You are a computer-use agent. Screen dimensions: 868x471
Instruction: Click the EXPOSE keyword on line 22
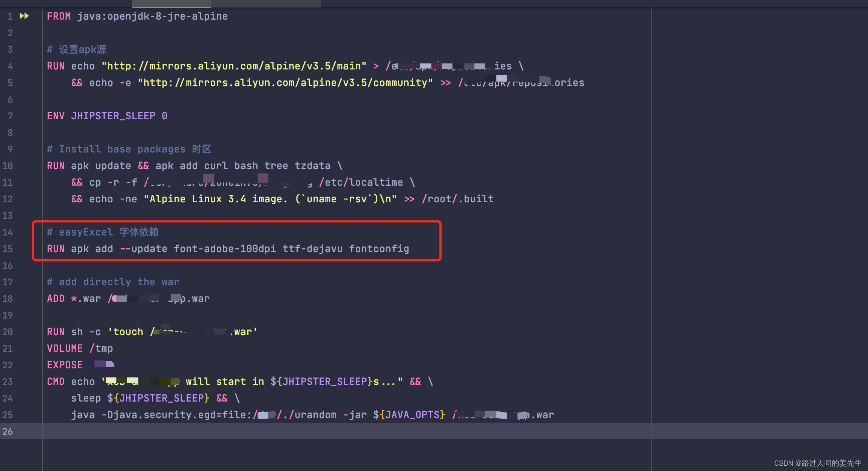tap(65, 365)
